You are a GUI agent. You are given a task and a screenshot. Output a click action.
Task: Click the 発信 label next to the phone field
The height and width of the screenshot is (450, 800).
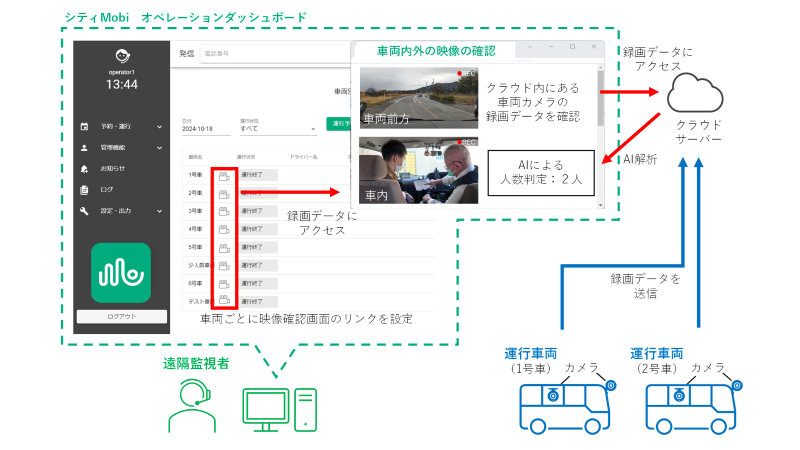click(x=187, y=53)
